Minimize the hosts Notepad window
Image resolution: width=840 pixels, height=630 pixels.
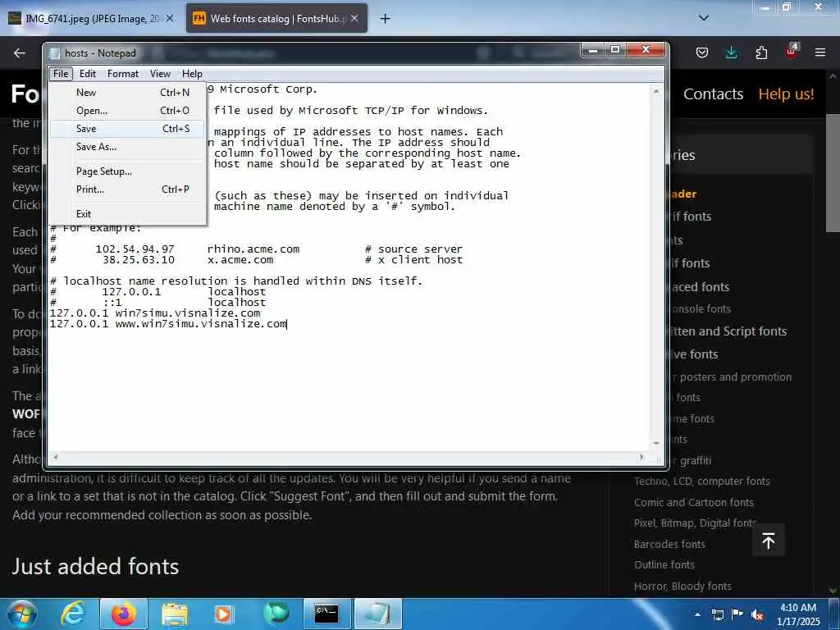[x=592, y=50]
